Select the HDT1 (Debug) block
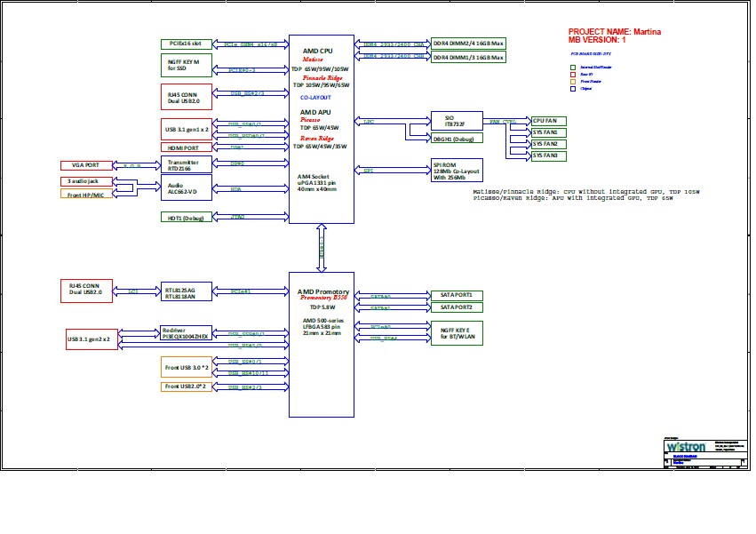The width and height of the screenshot is (756, 534). pos(186,218)
